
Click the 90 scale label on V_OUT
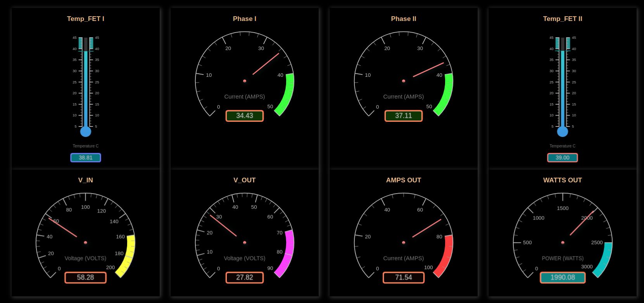click(270, 268)
